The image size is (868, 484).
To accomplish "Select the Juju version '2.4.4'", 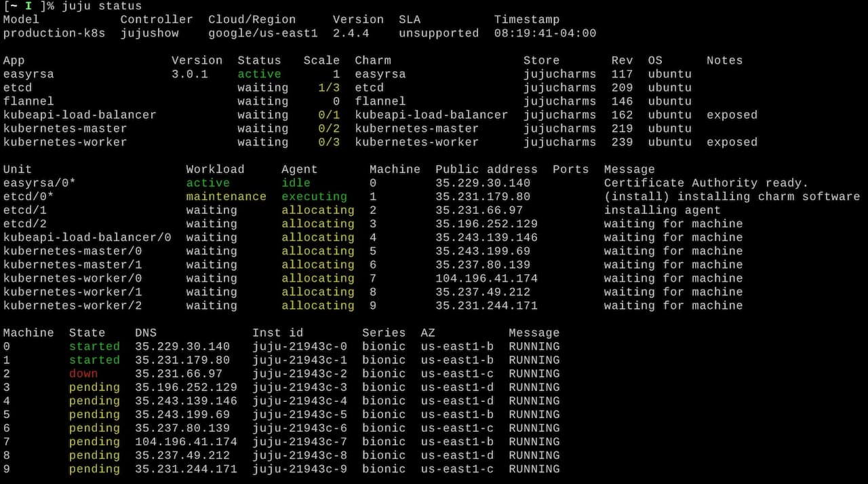I will pos(351,33).
